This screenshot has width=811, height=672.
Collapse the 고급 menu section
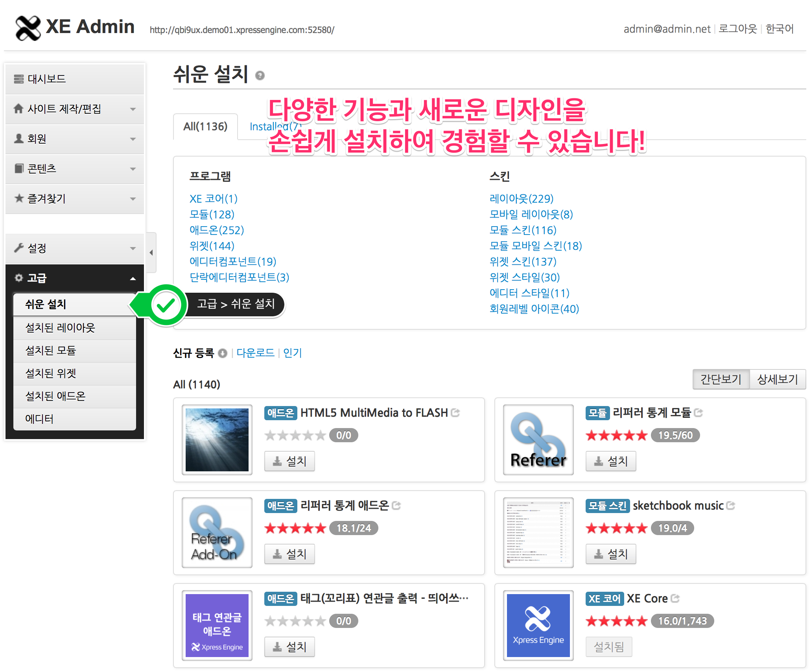133,278
